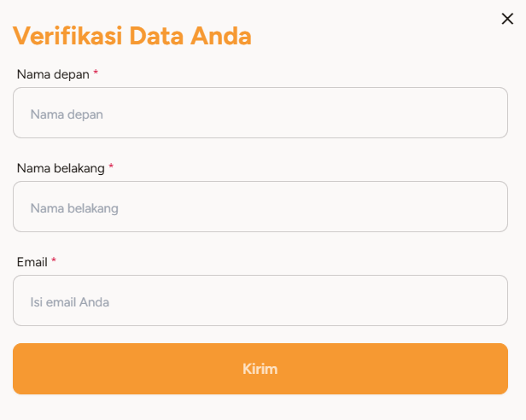
Task: Click the "Nama belakang" field label
Action: [x=60, y=168]
